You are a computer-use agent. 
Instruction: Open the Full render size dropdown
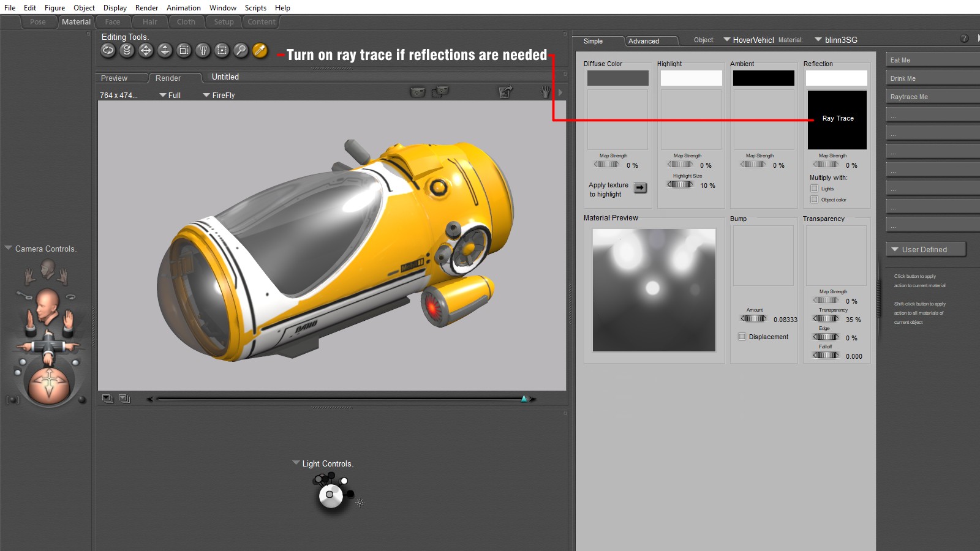tap(170, 95)
